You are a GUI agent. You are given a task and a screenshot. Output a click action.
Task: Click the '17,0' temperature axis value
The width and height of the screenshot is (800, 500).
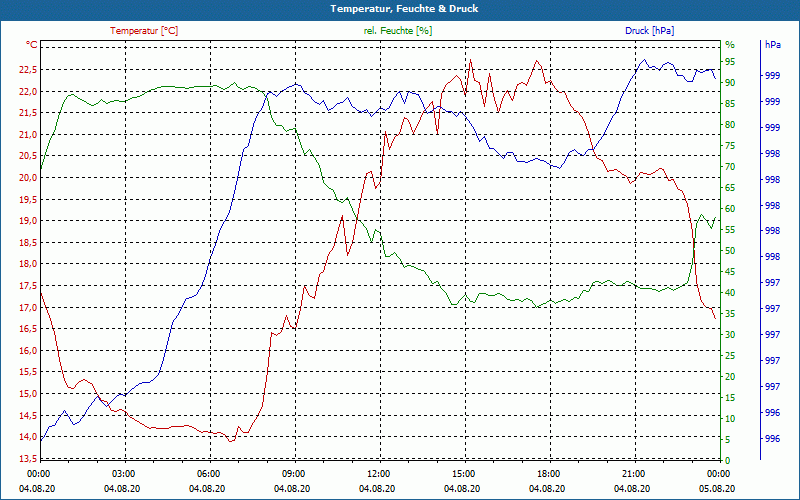tap(28, 308)
